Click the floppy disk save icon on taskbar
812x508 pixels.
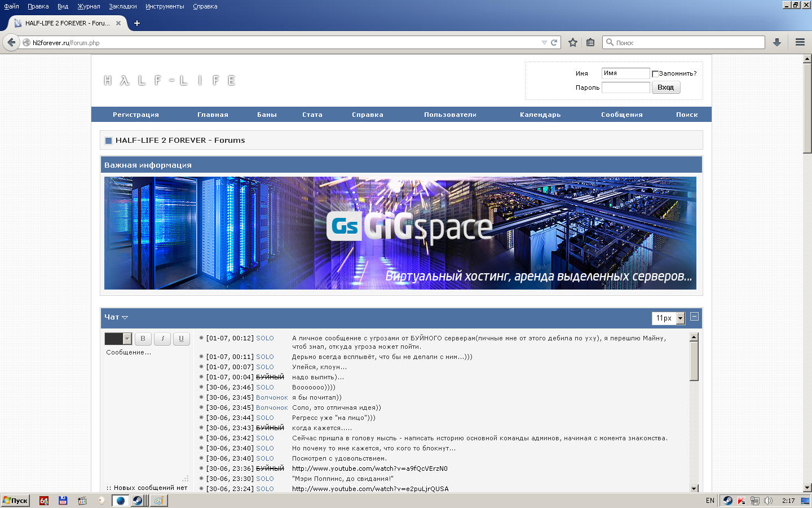(x=63, y=501)
